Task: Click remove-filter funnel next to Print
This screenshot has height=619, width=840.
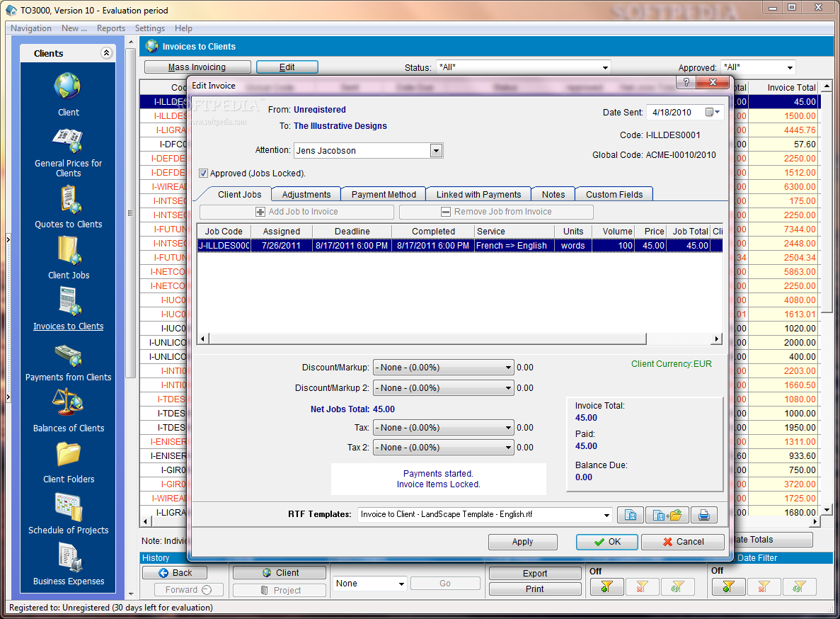Action: pyautogui.click(x=642, y=587)
